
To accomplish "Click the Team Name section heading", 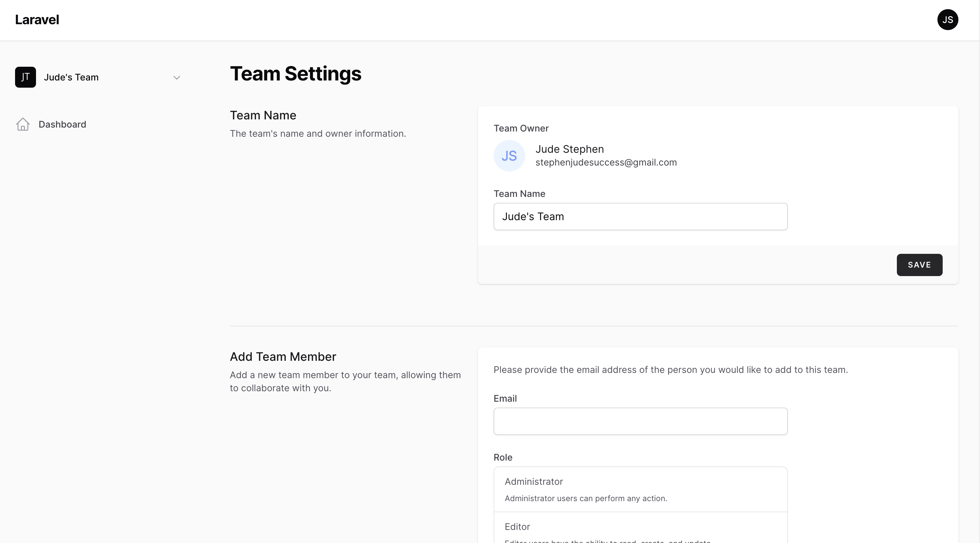I will (x=263, y=115).
